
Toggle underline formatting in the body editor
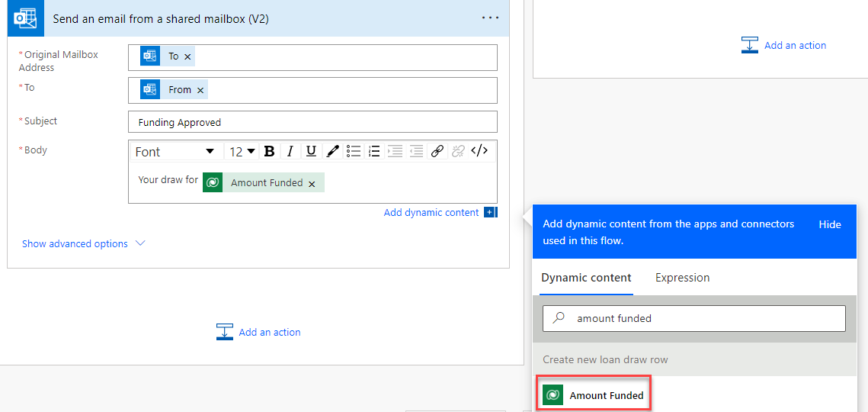click(x=311, y=151)
